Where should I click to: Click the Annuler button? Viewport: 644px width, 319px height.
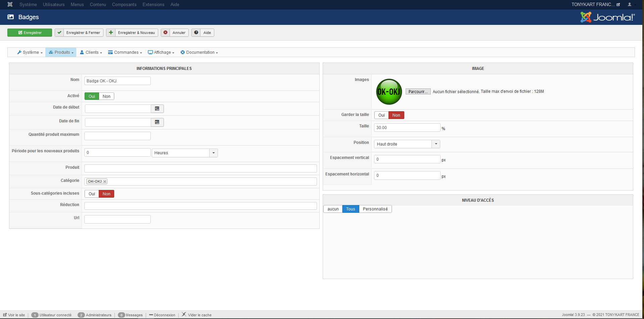(x=175, y=33)
